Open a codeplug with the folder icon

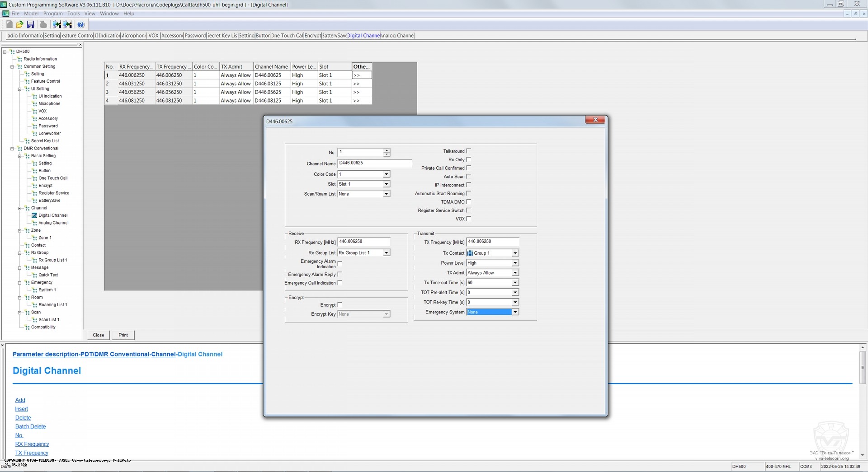click(19, 24)
